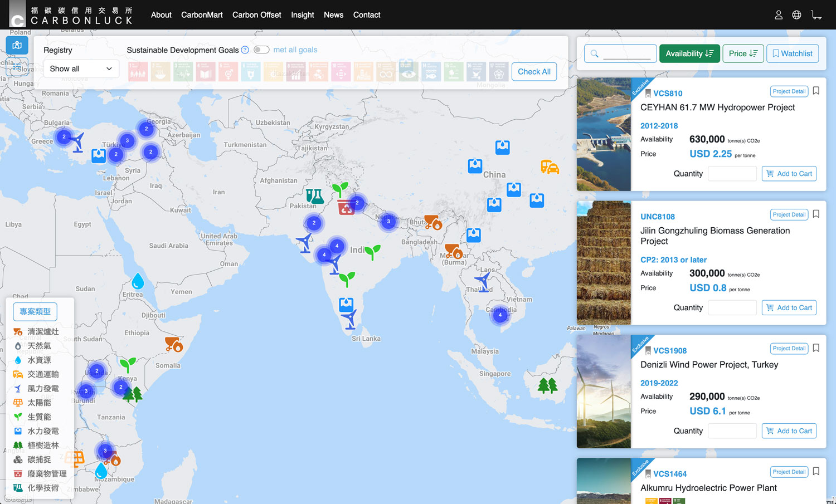
Task: Open the Insight menu
Action: [303, 15]
